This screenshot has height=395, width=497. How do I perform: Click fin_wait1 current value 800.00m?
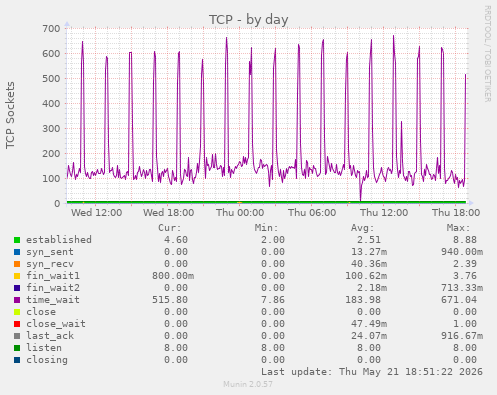173,276
